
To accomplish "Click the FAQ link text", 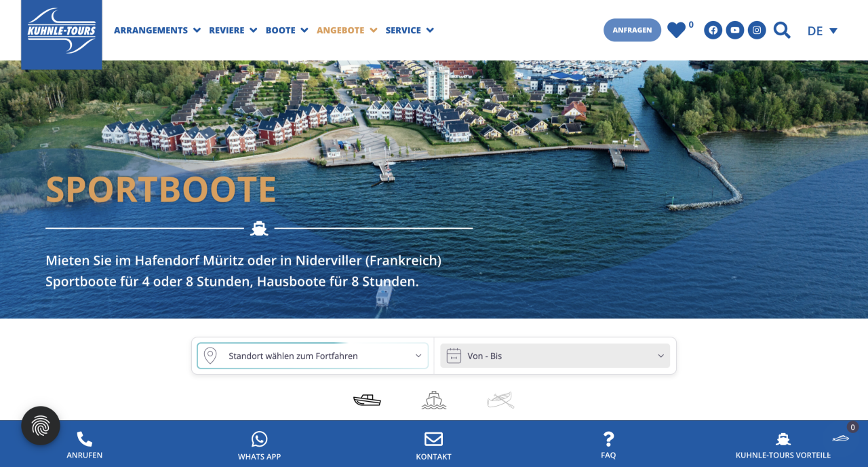I will pyautogui.click(x=608, y=455).
